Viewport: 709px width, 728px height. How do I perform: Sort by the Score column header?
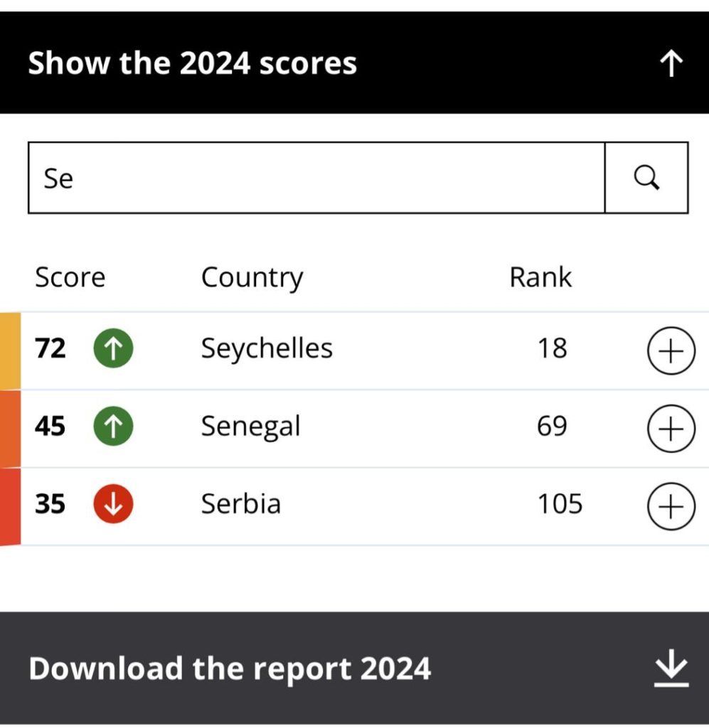pos(70,278)
